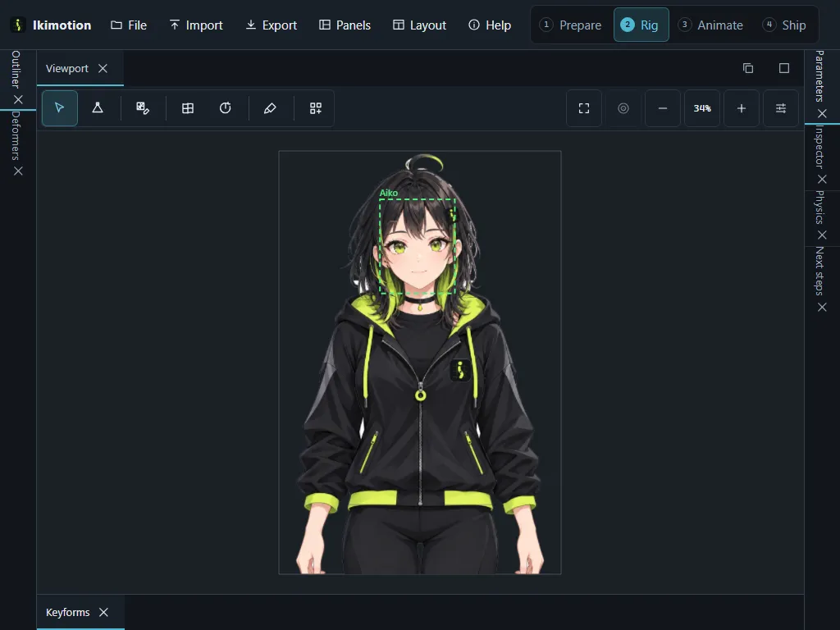840x630 pixels.
Task: Zoom out with the minus button
Action: pyautogui.click(x=663, y=108)
